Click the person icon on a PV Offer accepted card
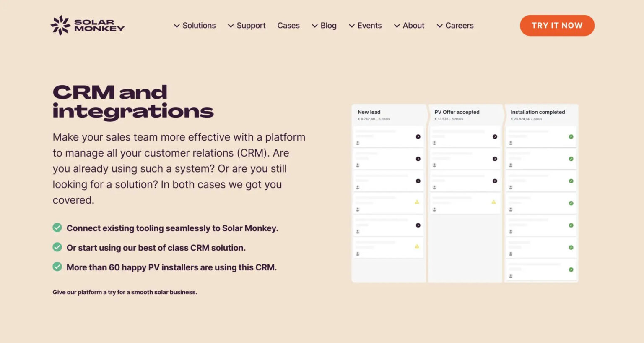 tap(434, 143)
